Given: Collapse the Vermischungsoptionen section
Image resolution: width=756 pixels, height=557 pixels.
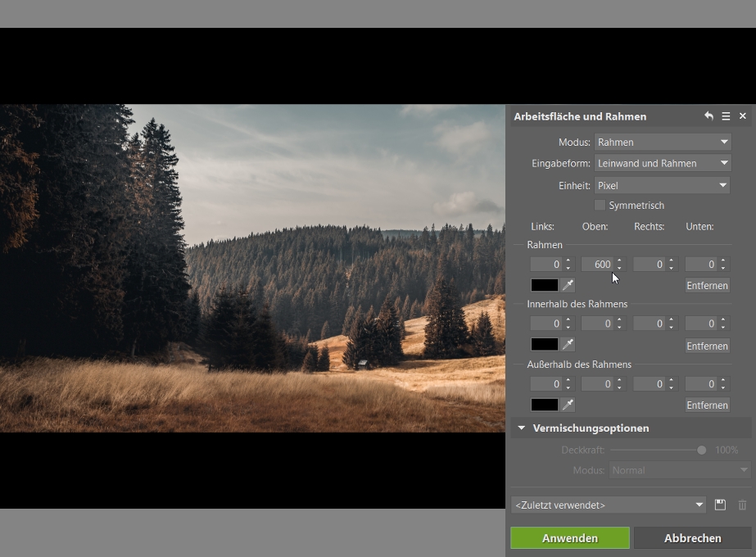Looking at the screenshot, I should [521, 428].
